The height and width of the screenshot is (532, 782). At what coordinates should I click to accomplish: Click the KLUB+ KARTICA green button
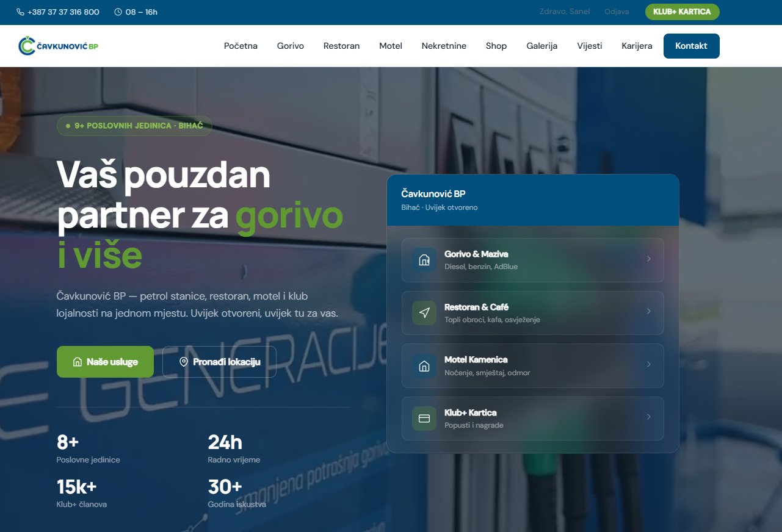pos(682,12)
